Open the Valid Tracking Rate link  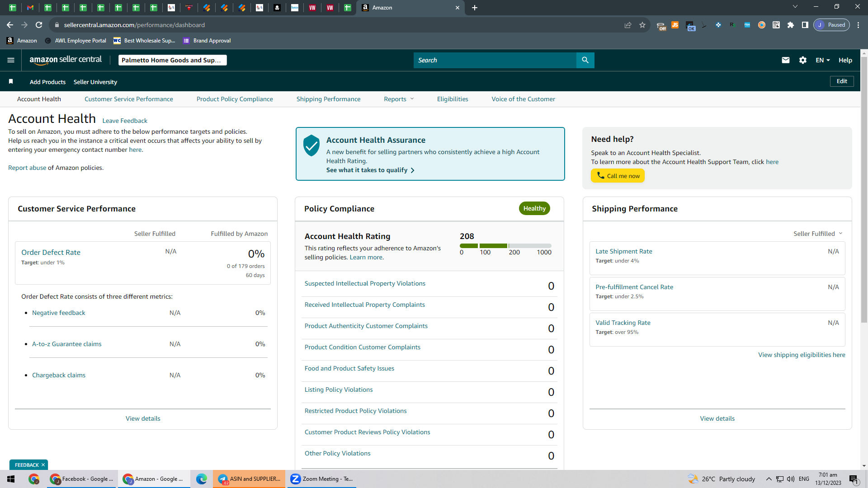[x=623, y=323]
